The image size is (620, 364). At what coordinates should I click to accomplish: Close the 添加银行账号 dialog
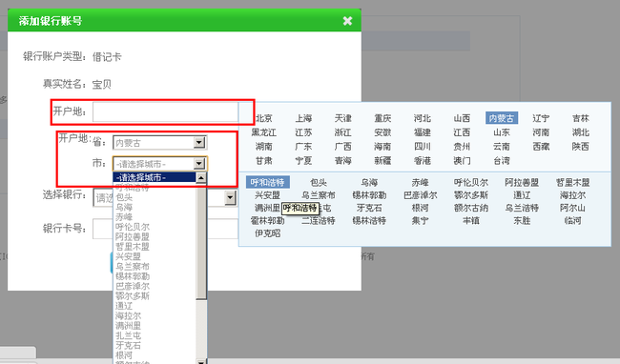tap(347, 21)
